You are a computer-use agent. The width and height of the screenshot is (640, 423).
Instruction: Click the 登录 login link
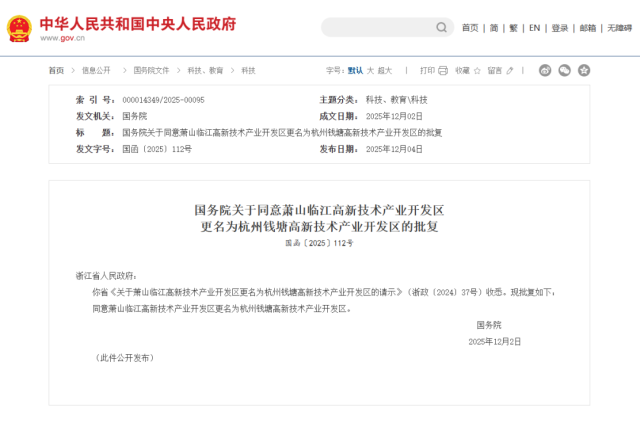coord(560,28)
